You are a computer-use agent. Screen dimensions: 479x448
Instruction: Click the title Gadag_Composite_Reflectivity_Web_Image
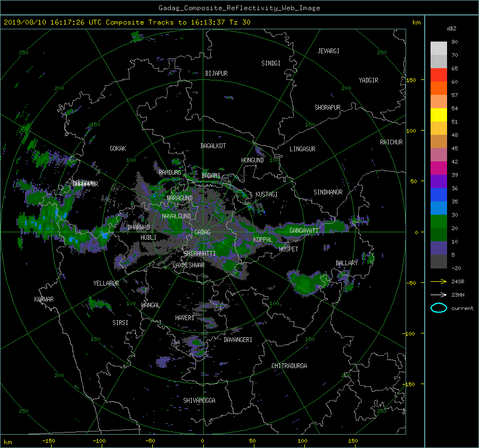point(239,8)
